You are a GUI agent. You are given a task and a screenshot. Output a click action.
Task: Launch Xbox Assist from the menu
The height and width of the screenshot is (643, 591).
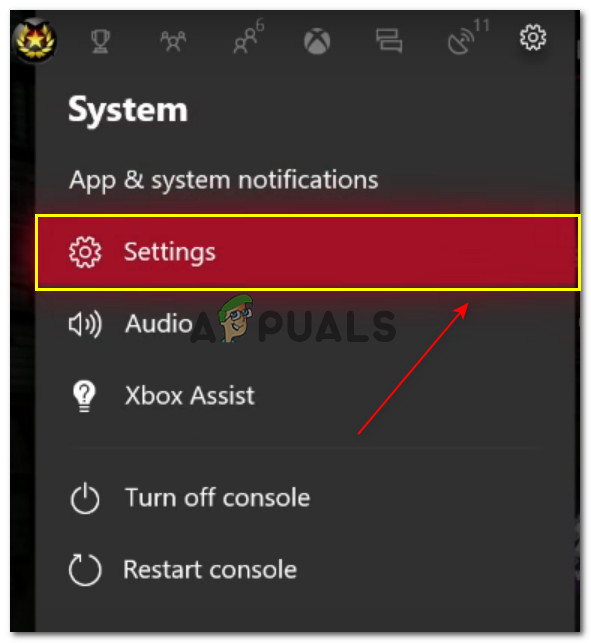[189, 396]
